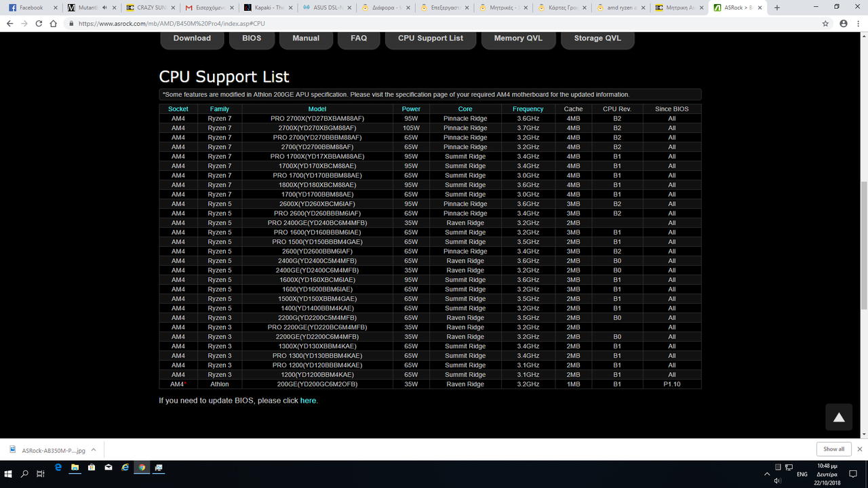Click the Model column header
868x488 pixels.
tap(317, 109)
